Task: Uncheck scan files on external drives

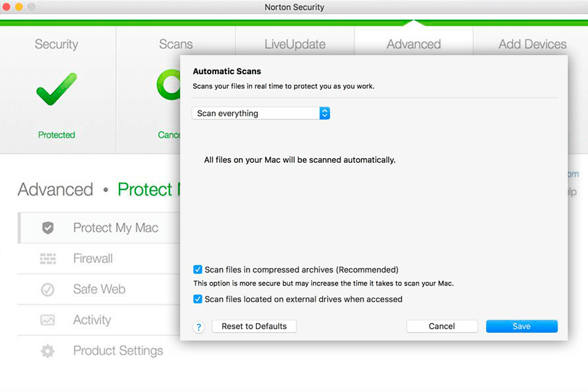Action: [x=198, y=300]
